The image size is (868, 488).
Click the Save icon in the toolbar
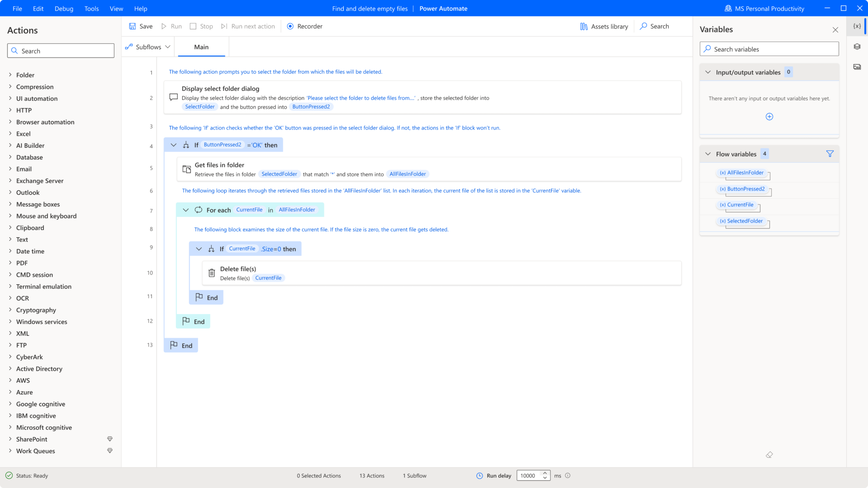click(x=132, y=26)
